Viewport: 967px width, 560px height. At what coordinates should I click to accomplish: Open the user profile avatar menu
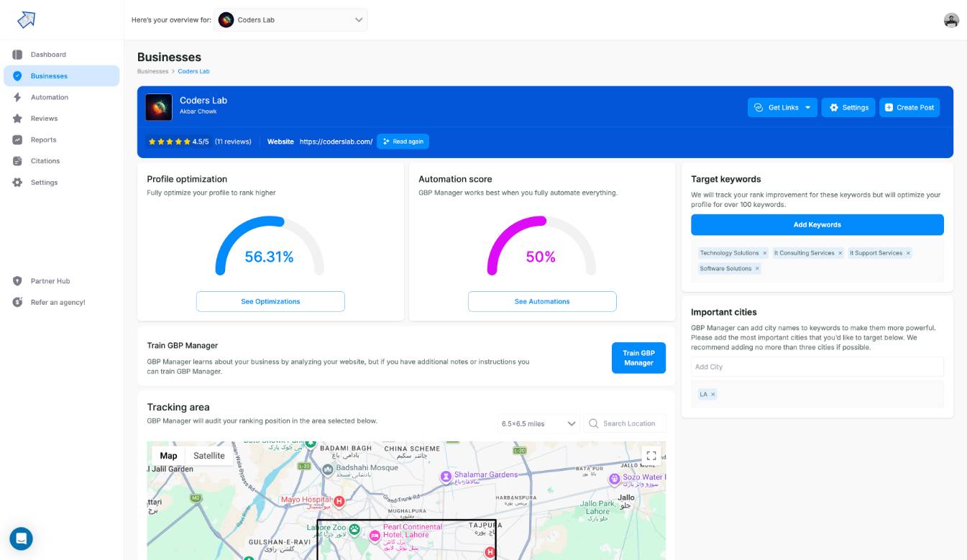[x=951, y=20]
